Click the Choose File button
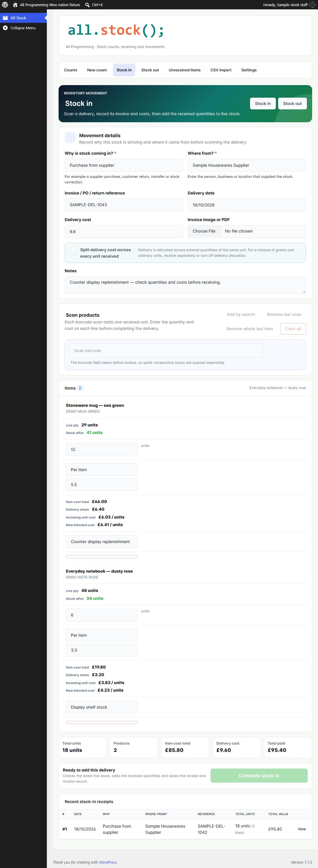318x868 pixels. [204, 231]
